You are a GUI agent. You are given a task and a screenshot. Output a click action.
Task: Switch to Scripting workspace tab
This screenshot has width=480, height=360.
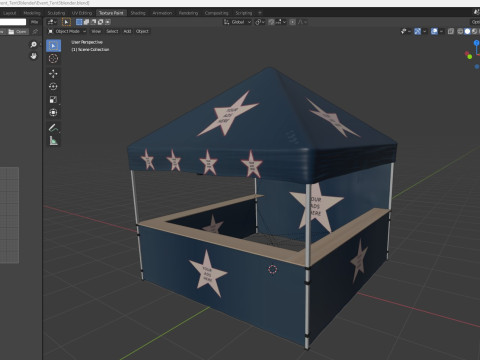[x=244, y=13]
